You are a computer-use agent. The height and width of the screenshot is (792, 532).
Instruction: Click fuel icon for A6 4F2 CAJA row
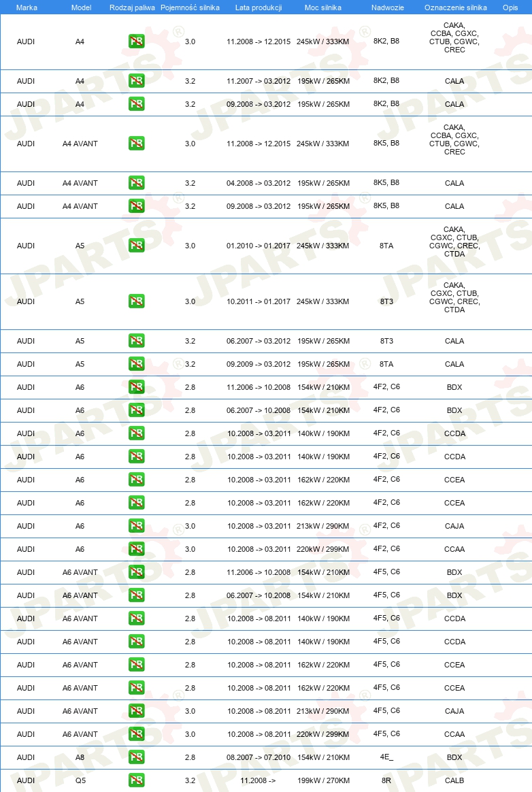coord(137,527)
